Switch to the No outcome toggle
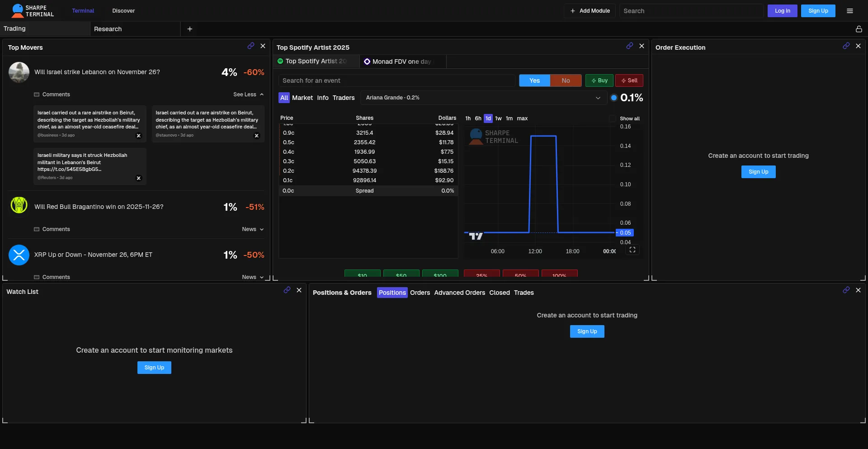868x449 pixels. pyautogui.click(x=566, y=80)
